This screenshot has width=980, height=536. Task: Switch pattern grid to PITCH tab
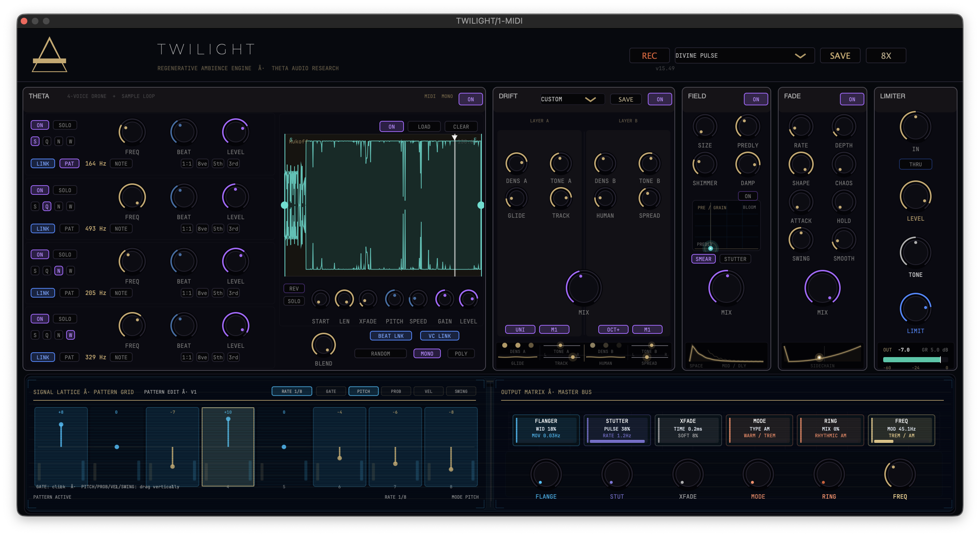click(x=363, y=391)
